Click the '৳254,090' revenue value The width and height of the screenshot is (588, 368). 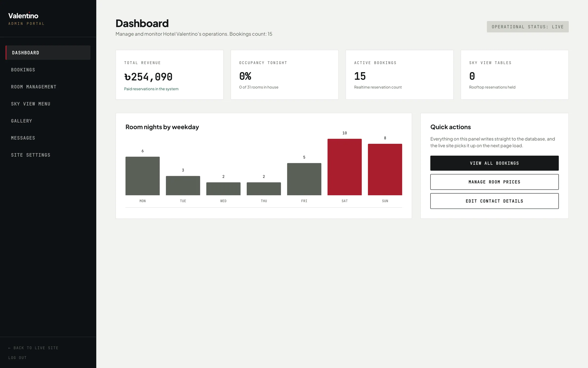tap(148, 77)
